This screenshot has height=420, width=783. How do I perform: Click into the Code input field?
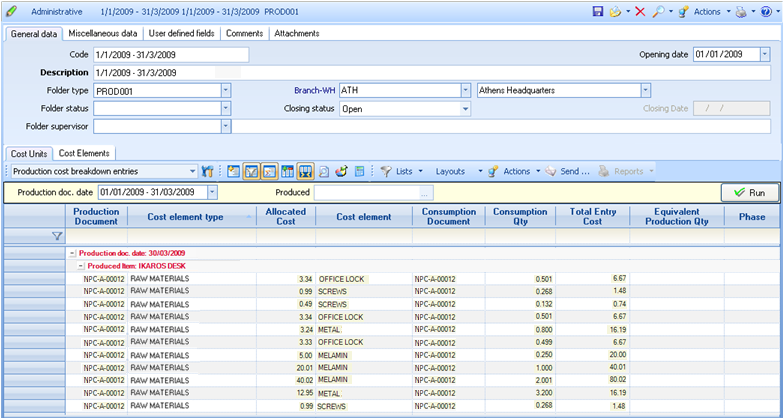[171, 54]
